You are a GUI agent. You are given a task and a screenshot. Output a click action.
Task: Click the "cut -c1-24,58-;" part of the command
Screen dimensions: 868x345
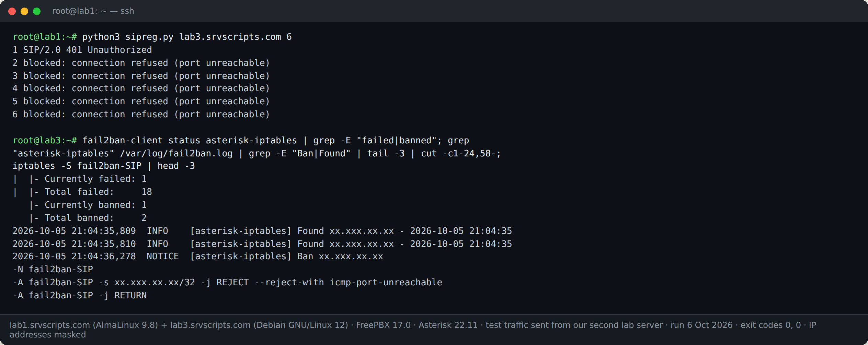tap(461, 154)
